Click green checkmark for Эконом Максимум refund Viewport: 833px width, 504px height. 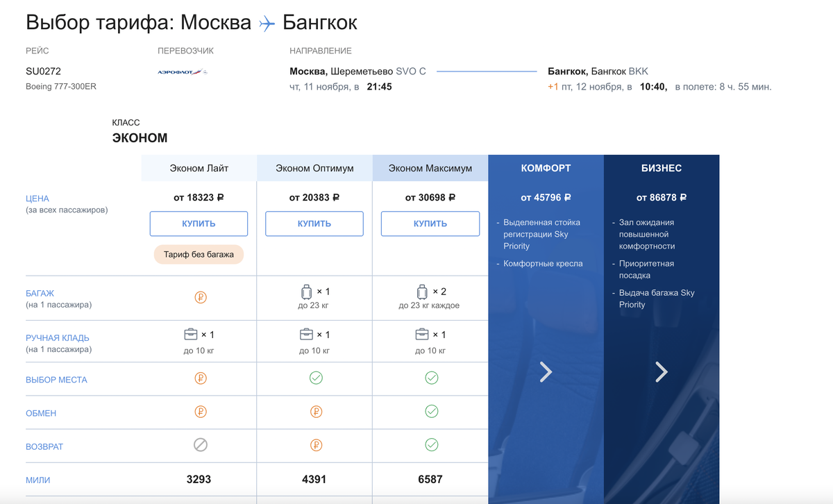[x=431, y=445]
